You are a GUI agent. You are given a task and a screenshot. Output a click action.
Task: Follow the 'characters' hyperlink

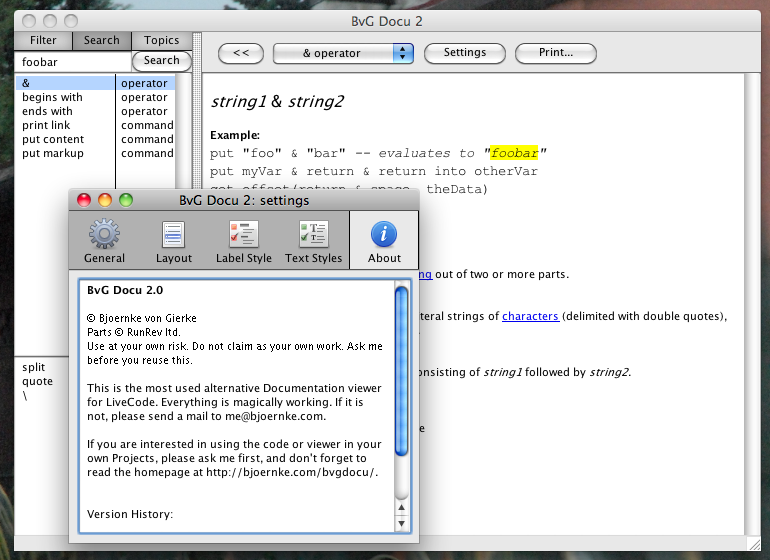(530, 317)
